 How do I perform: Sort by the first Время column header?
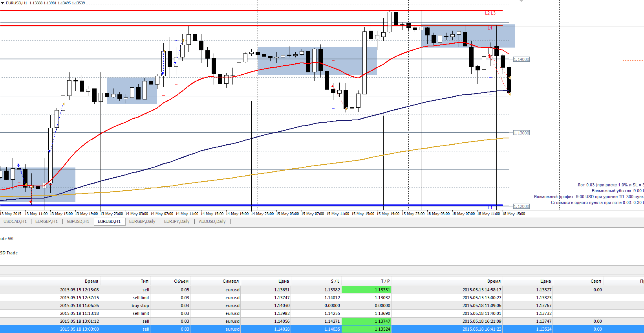[x=91, y=281]
